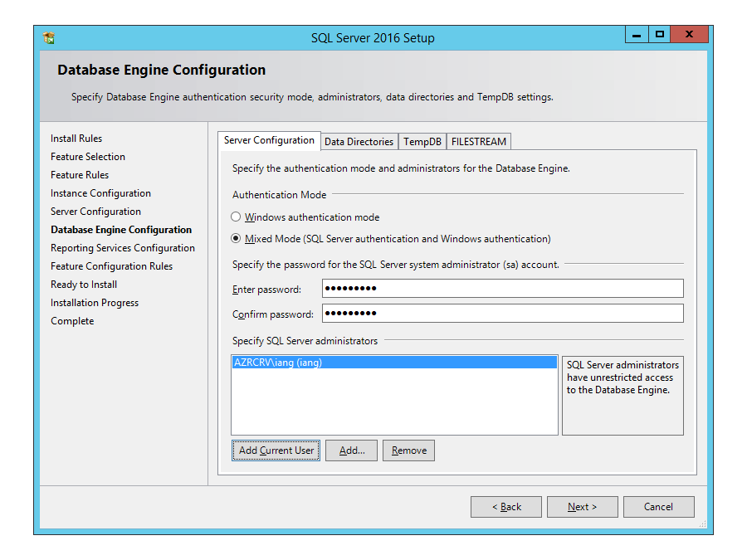747x560 pixels.
Task: Click the Reporting Services Configuration step
Action: tap(123, 248)
